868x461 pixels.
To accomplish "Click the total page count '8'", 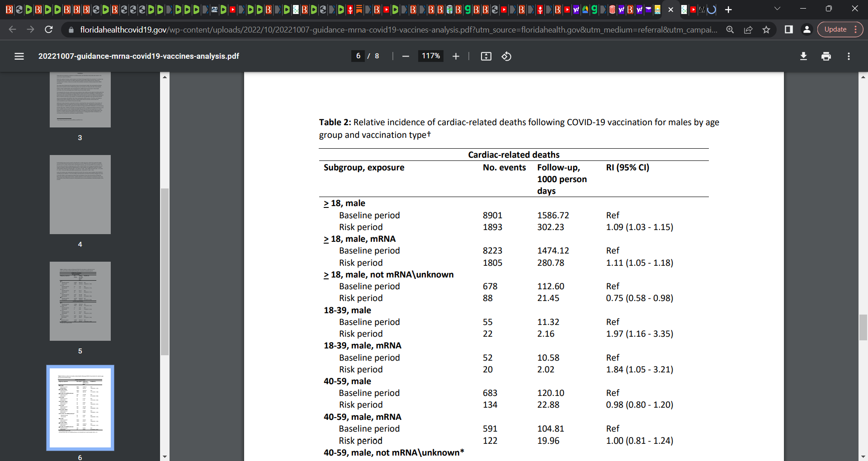I will coord(377,56).
